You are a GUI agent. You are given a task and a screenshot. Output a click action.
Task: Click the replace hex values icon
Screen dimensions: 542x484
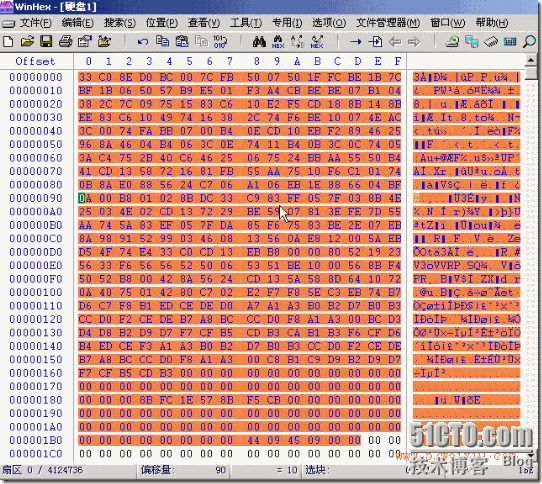coord(317,41)
